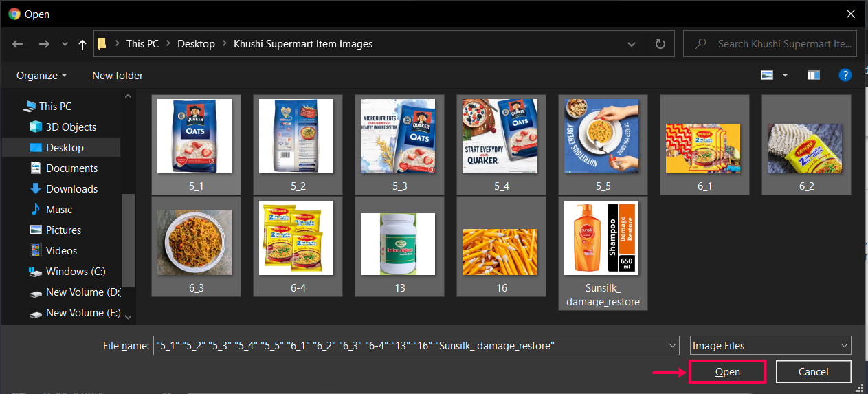Click Desktop in the address breadcrumb
This screenshot has height=394, width=868.
196,43
